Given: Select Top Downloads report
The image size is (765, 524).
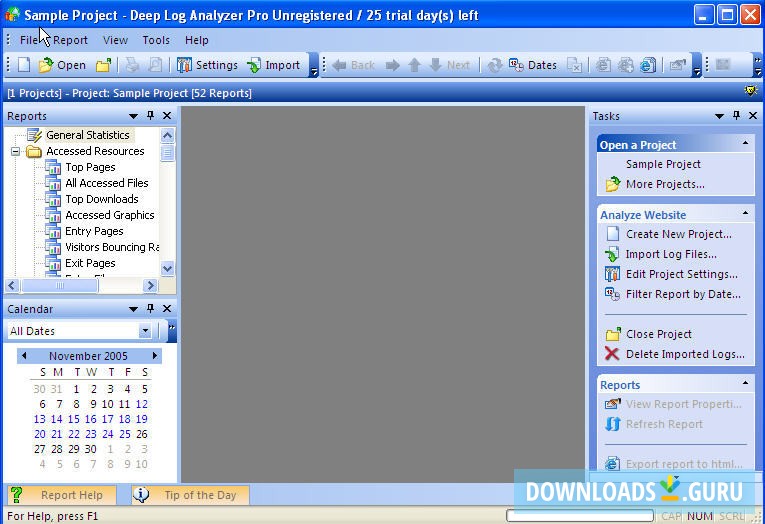Looking at the screenshot, I should [101, 199].
